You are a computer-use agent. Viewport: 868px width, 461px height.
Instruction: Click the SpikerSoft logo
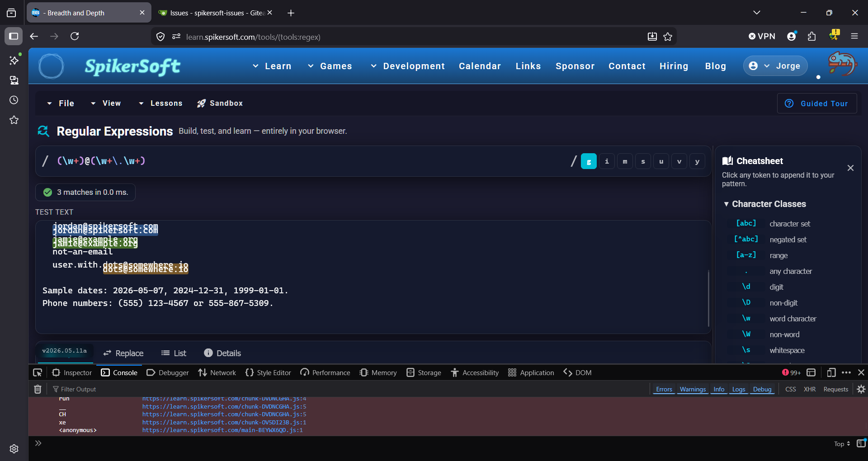point(132,66)
